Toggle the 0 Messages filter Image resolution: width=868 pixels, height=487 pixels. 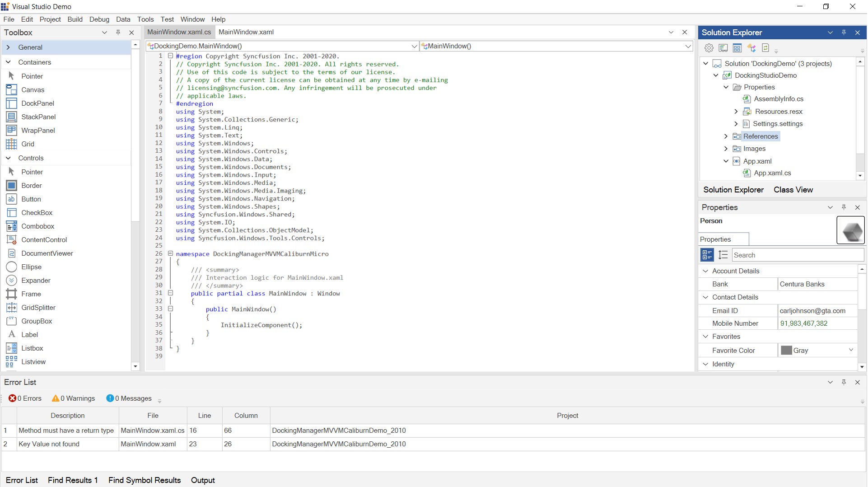click(x=129, y=398)
